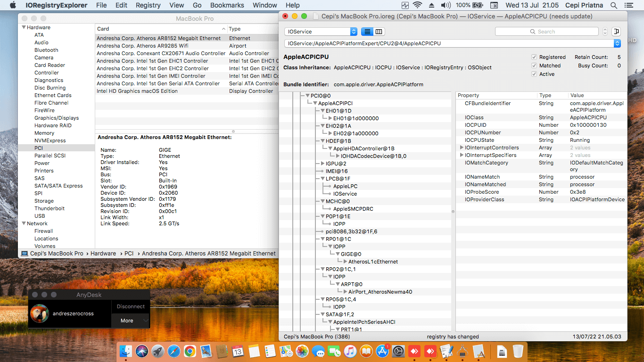
Task: Open Google Chrome from the Dock
Action: tap(190, 351)
